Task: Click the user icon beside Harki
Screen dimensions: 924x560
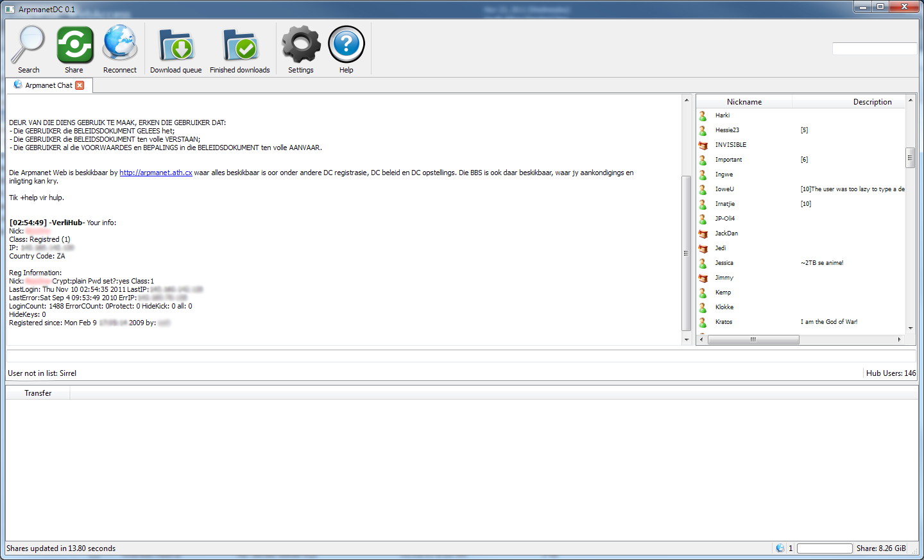Action: pos(703,115)
